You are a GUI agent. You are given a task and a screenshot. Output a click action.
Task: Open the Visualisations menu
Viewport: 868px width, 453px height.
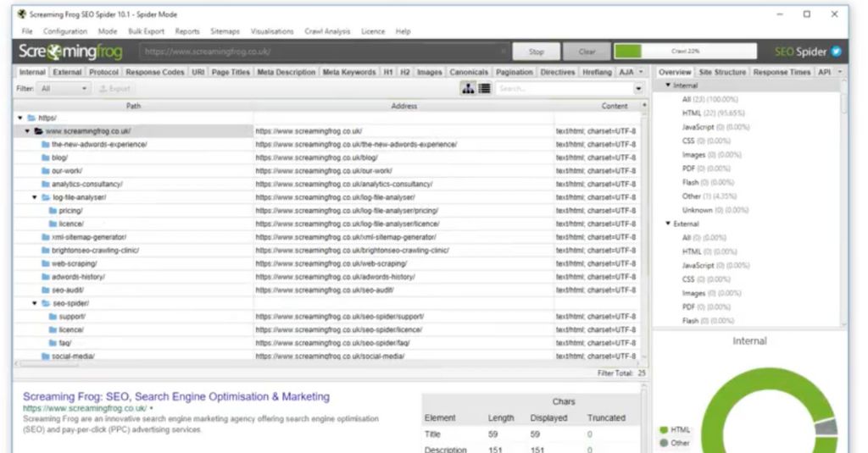pyautogui.click(x=272, y=31)
